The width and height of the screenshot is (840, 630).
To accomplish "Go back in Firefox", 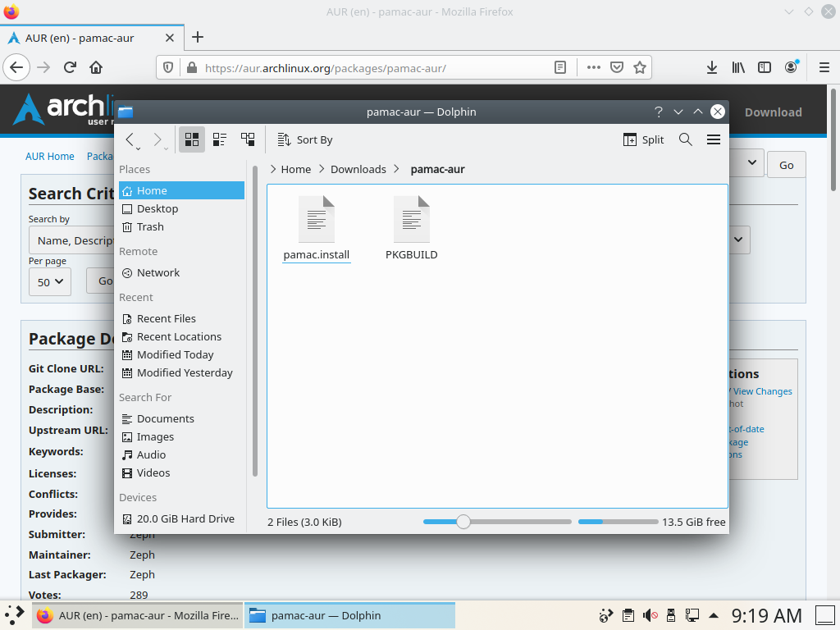I will pos(16,67).
